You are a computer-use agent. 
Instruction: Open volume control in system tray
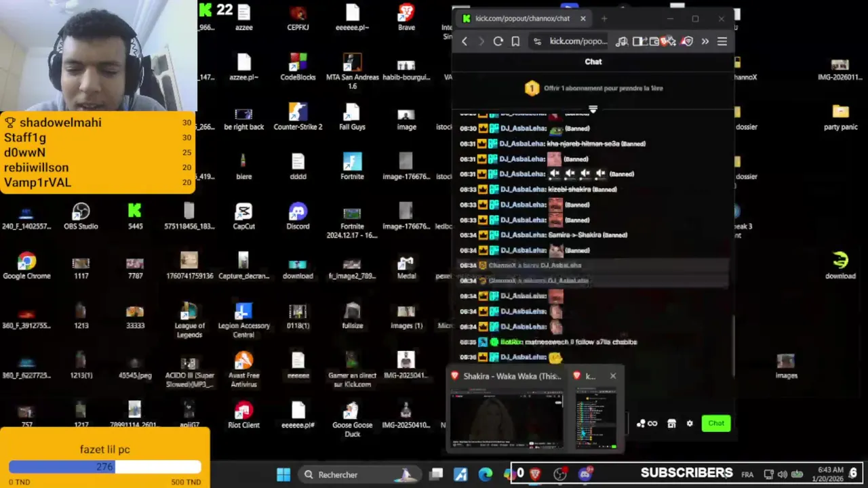coord(783,474)
